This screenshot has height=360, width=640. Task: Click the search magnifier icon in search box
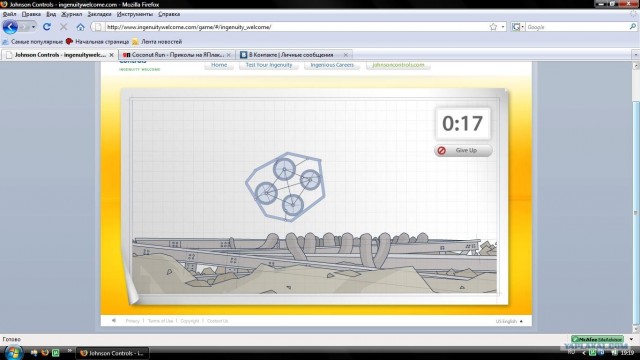coord(633,27)
